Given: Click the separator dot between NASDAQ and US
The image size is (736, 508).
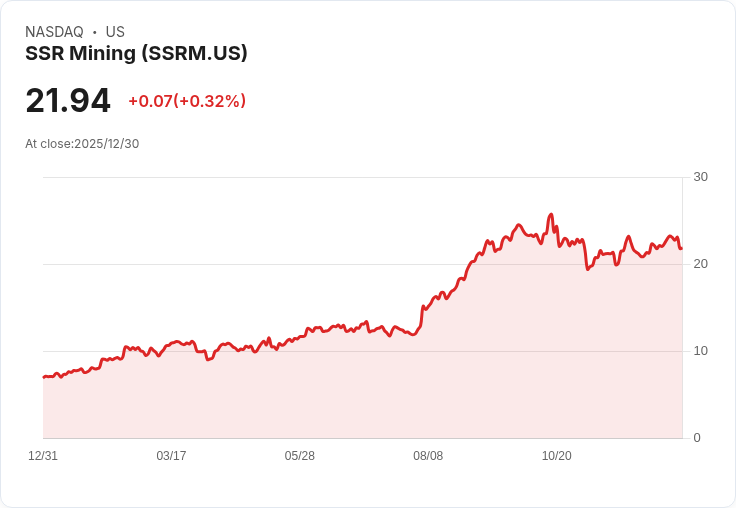Looking at the screenshot, I should [x=95, y=32].
